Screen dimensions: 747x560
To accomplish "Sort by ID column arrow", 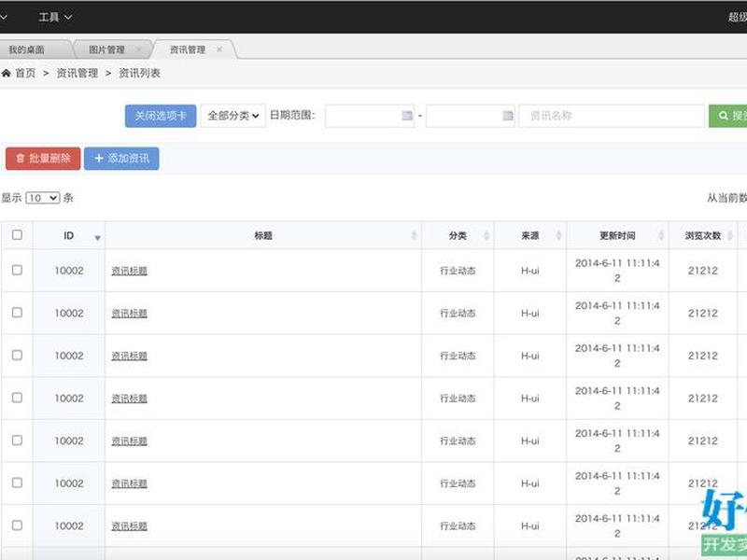I will click(x=97, y=238).
